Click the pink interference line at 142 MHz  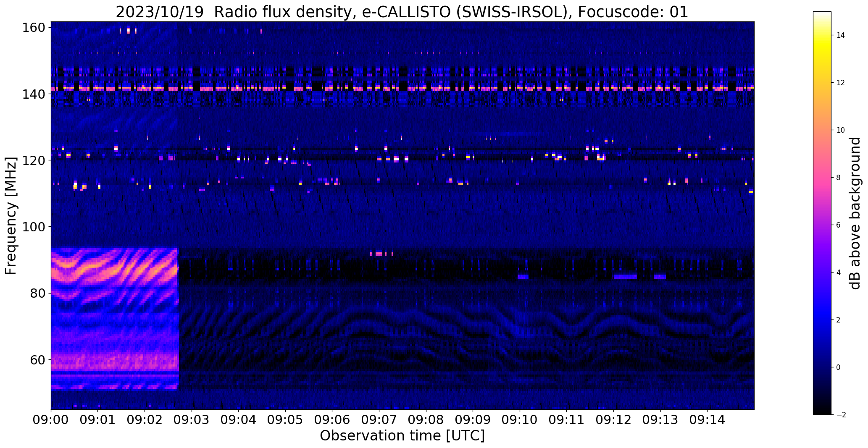402,89
